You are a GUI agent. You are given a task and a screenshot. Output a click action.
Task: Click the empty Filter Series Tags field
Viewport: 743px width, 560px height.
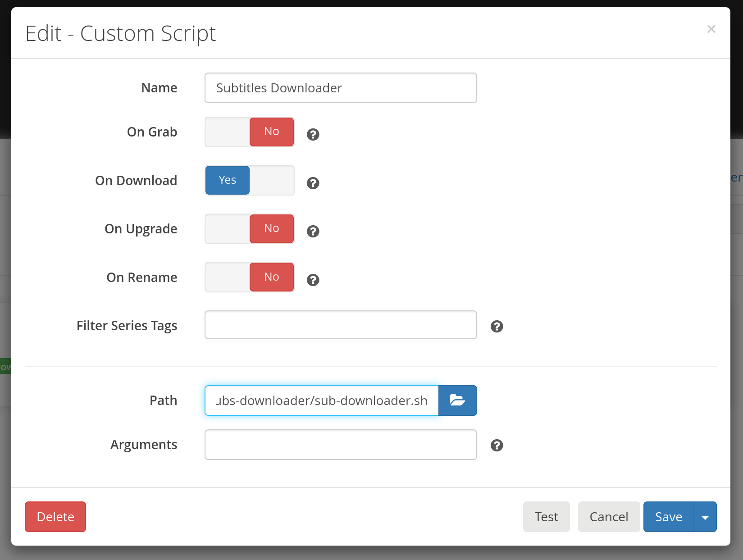tap(341, 325)
